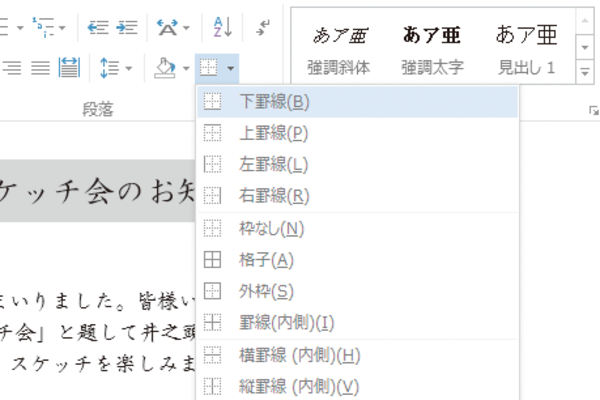Click the line spacing icon
Viewport: 600px width, 400px height.
tap(109, 68)
